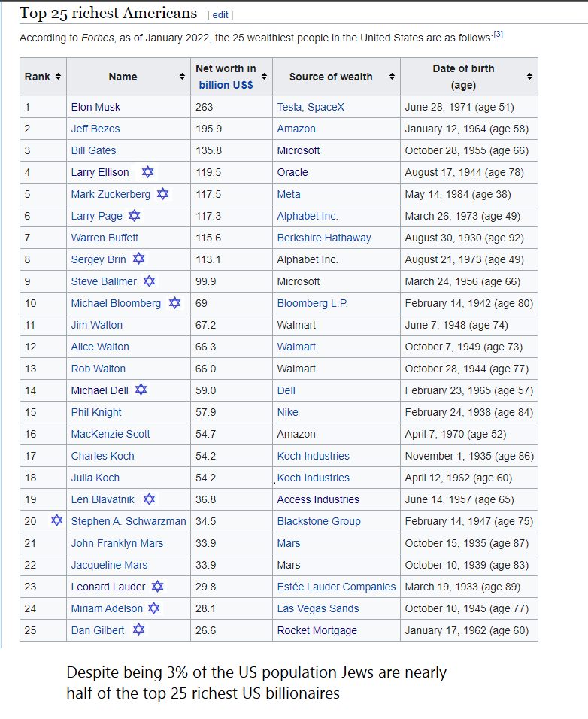The width and height of the screenshot is (588, 719).
Task: Open the SpaceX company link
Action: pos(326,107)
